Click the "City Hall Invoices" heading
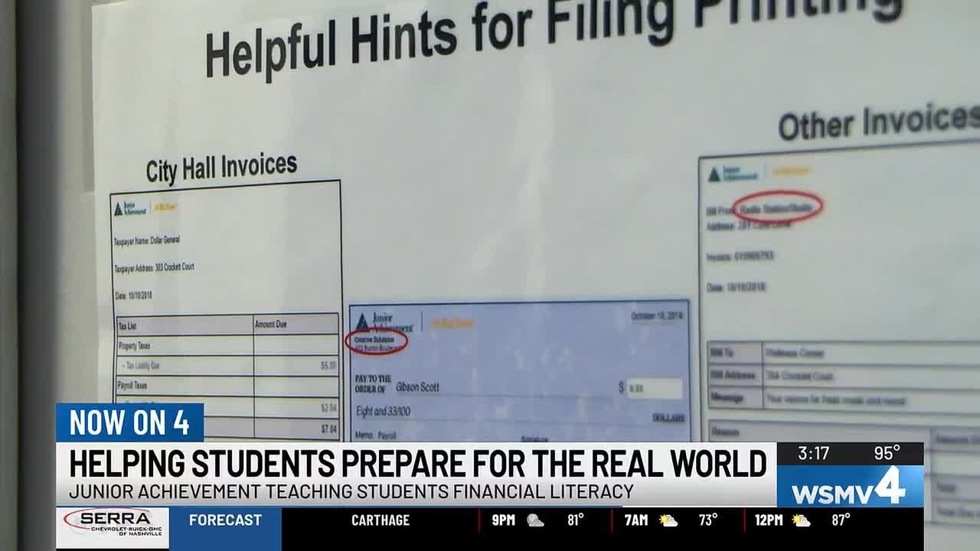The image size is (980, 551). coord(221,168)
